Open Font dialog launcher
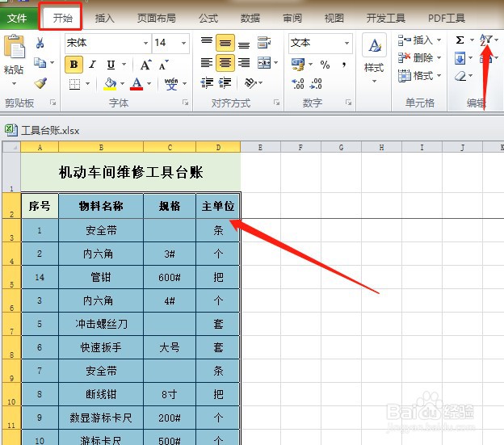The height and width of the screenshot is (445, 504). 185,103
